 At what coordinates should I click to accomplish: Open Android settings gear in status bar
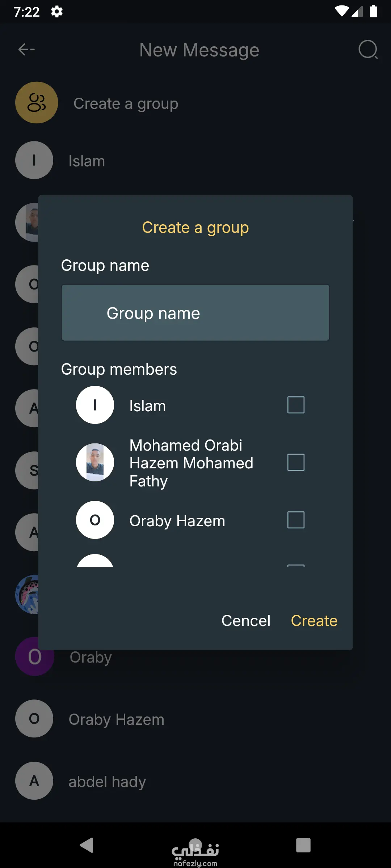(x=57, y=12)
